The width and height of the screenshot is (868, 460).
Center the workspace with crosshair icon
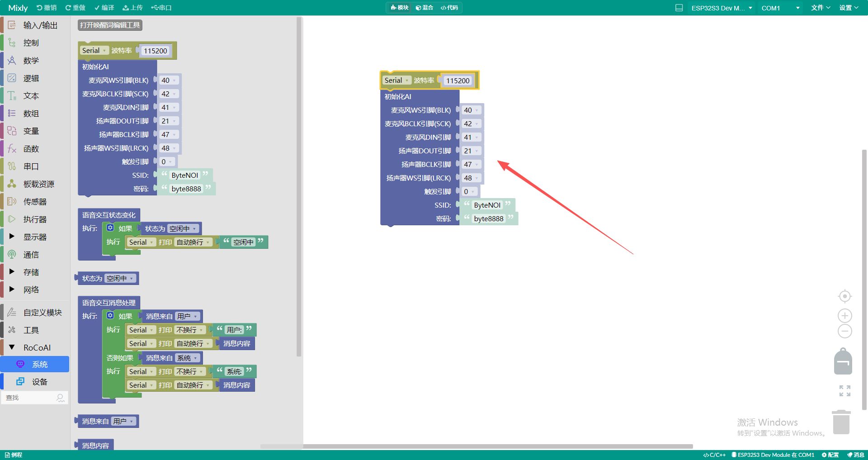coord(844,296)
